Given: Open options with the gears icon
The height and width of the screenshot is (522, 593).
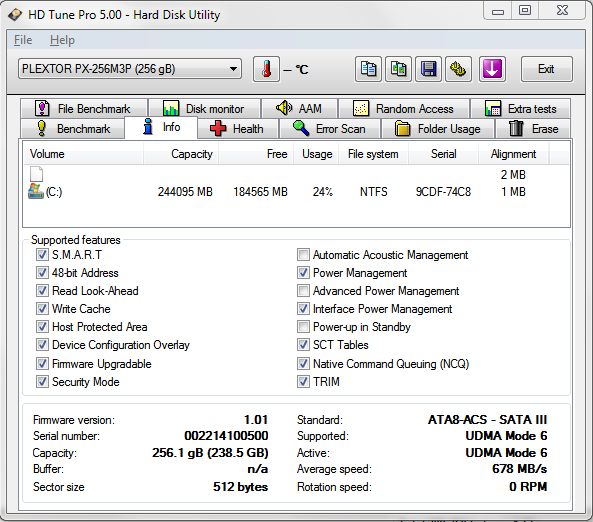Looking at the screenshot, I should tap(458, 69).
